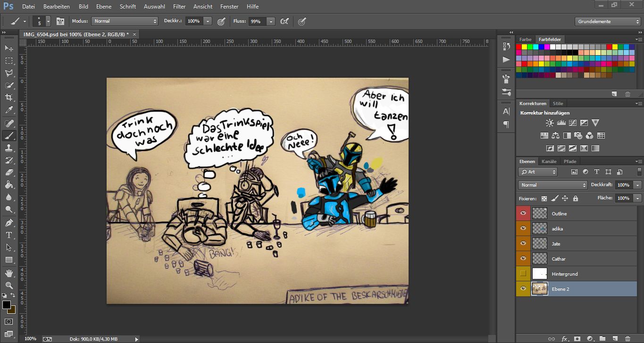Click the foreground color swatch

click(x=7, y=305)
